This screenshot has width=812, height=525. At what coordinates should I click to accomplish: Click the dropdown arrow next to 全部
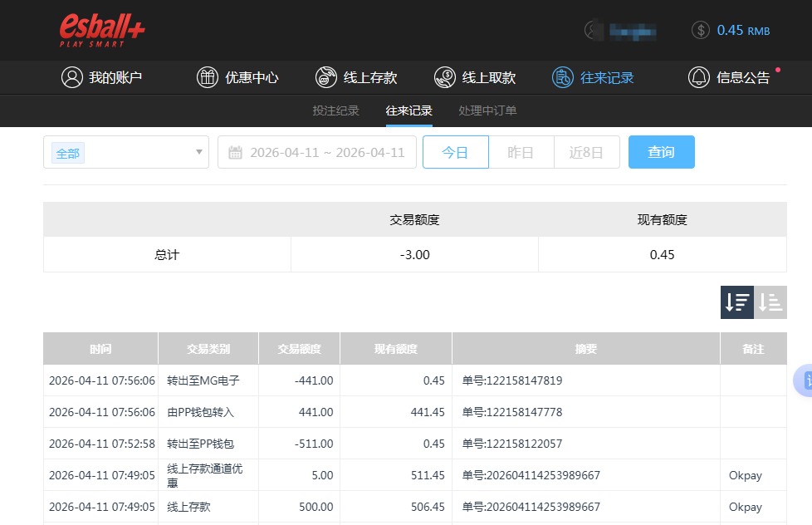[x=198, y=152]
